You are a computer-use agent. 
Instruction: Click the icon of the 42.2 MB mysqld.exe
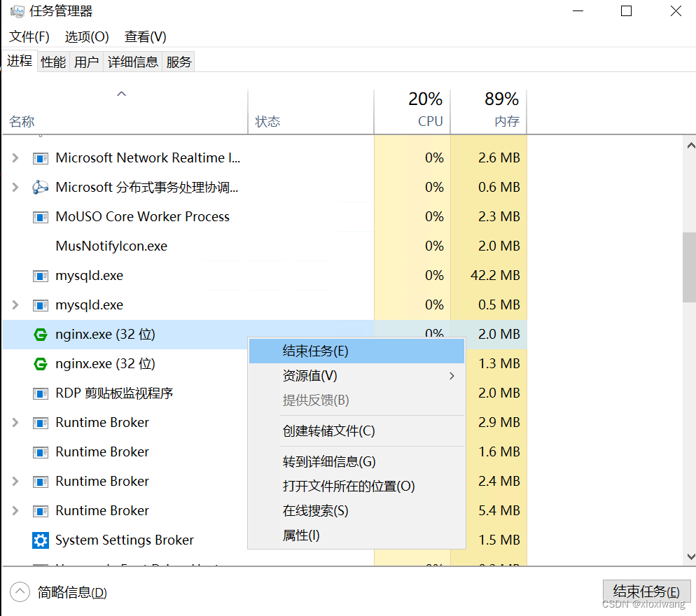tap(41, 276)
